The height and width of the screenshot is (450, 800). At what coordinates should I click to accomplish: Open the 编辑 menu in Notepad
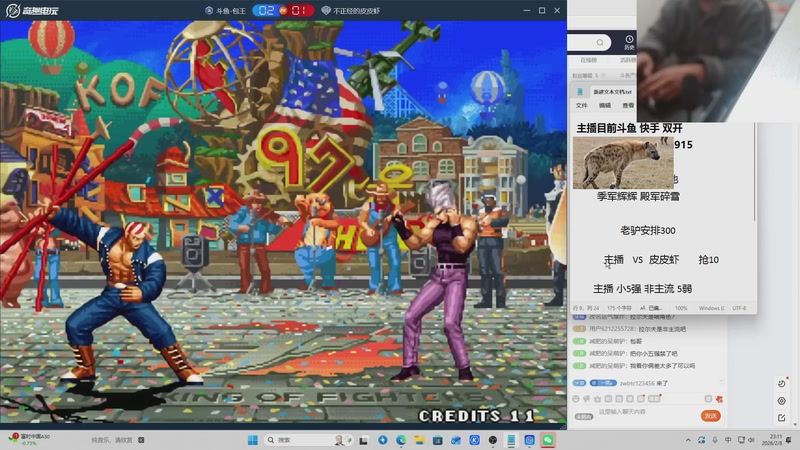tap(605, 106)
